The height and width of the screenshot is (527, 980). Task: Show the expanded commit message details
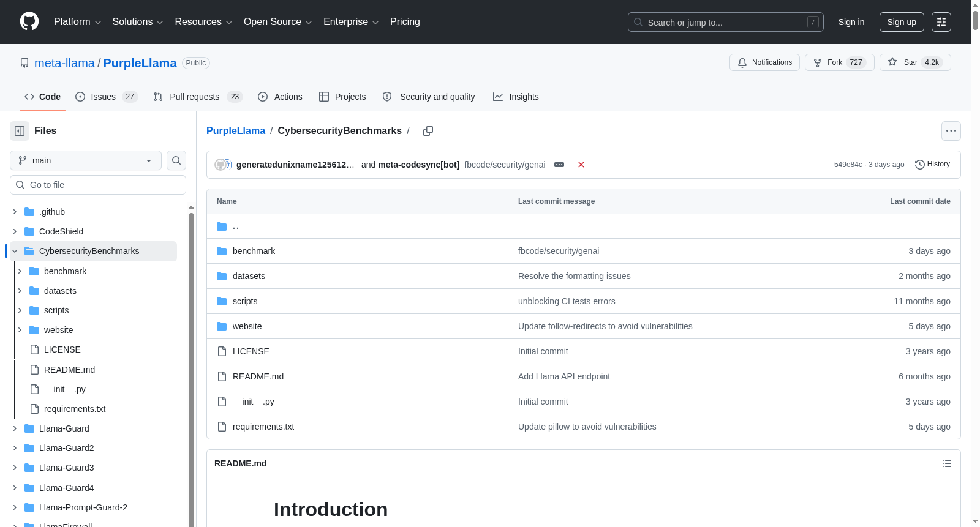click(559, 165)
